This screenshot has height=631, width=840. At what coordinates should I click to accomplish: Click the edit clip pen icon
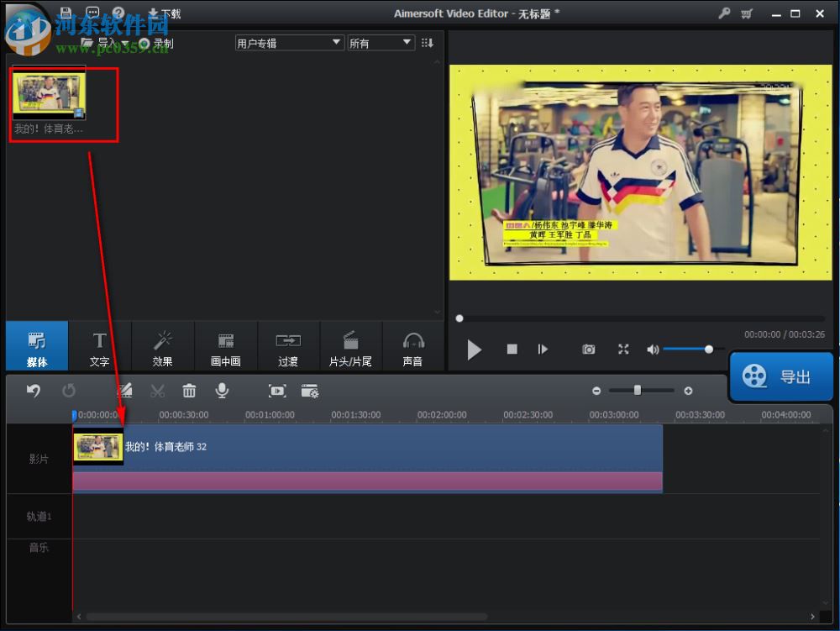(x=125, y=390)
